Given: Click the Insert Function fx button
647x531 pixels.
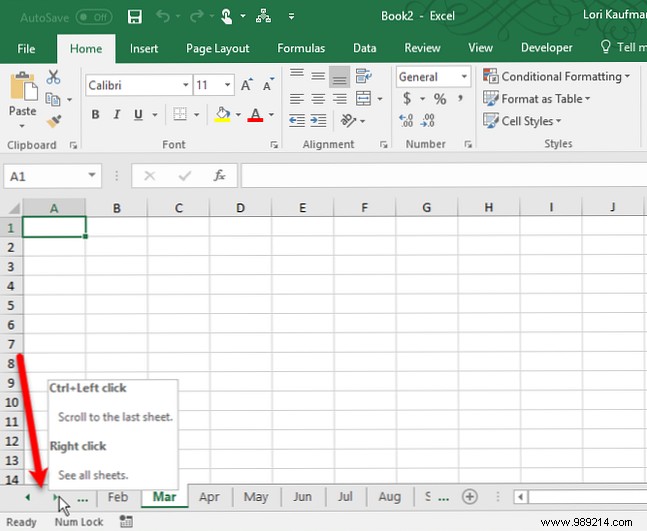Looking at the screenshot, I should [x=219, y=176].
